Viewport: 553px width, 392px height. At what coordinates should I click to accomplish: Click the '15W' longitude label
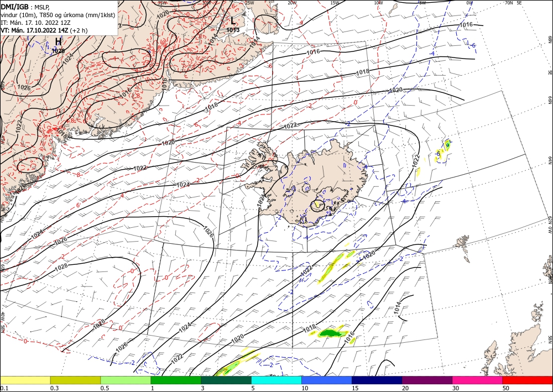(x=335, y=2)
